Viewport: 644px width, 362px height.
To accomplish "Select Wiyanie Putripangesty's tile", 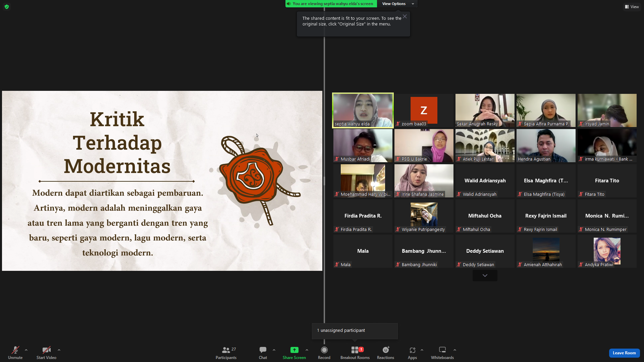I will [424, 216].
